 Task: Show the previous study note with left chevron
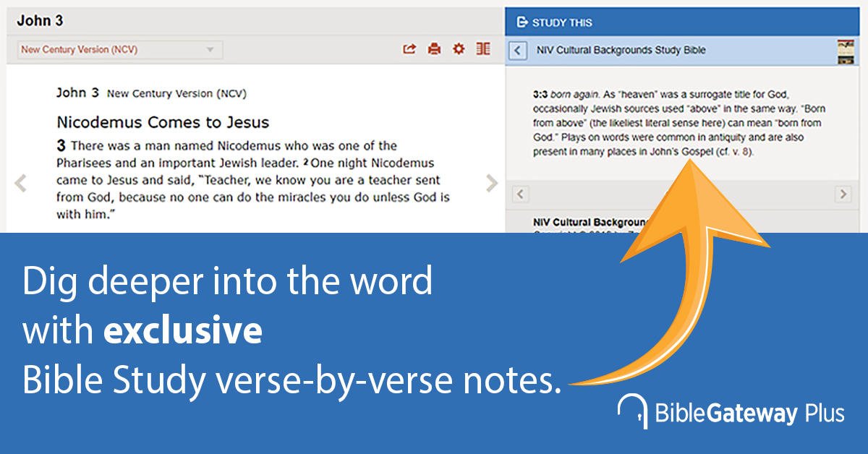[x=520, y=194]
